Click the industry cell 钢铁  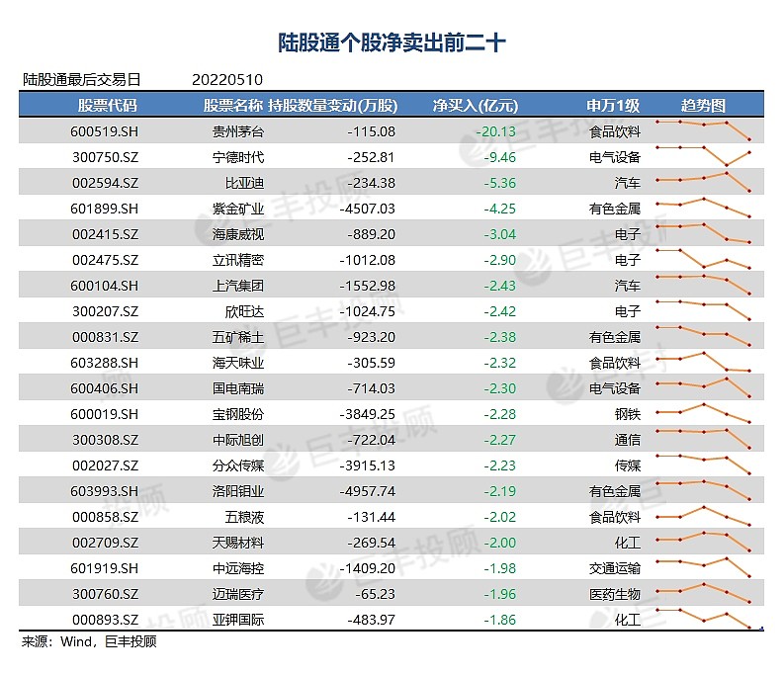click(628, 414)
